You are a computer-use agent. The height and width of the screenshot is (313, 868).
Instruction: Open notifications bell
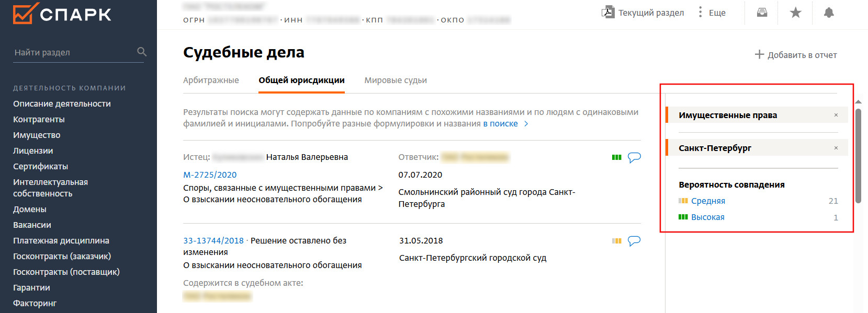pyautogui.click(x=829, y=13)
